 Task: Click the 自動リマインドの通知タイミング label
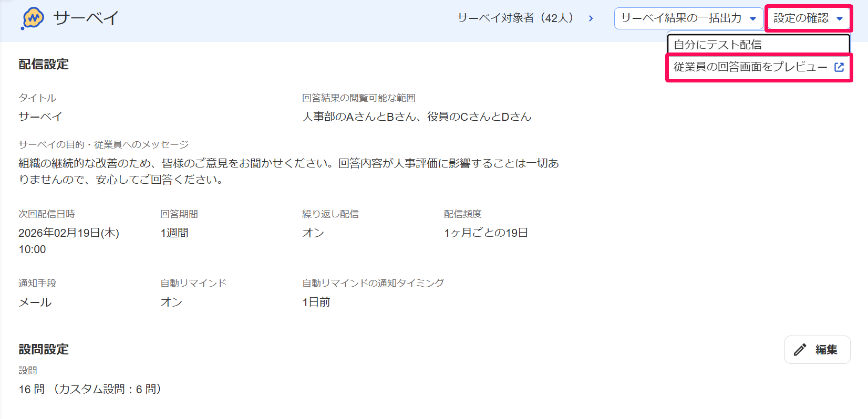(x=373, y=284)
